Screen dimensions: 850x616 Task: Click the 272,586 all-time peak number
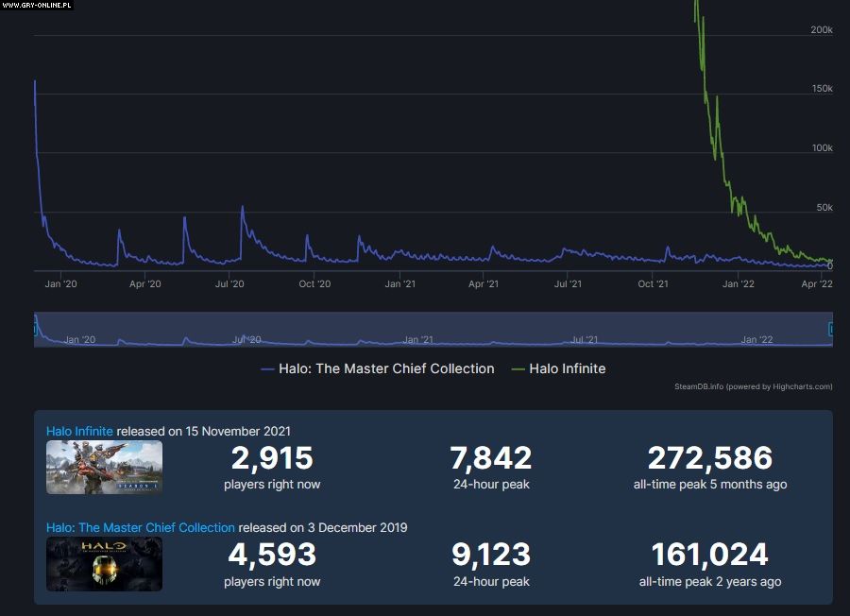(709, 459)
